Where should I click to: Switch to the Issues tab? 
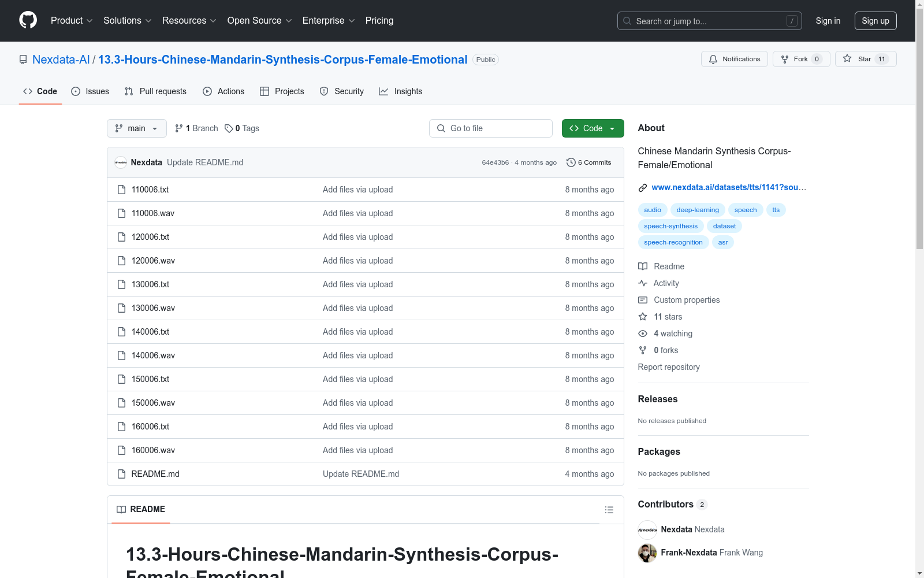tap(90, 91)
